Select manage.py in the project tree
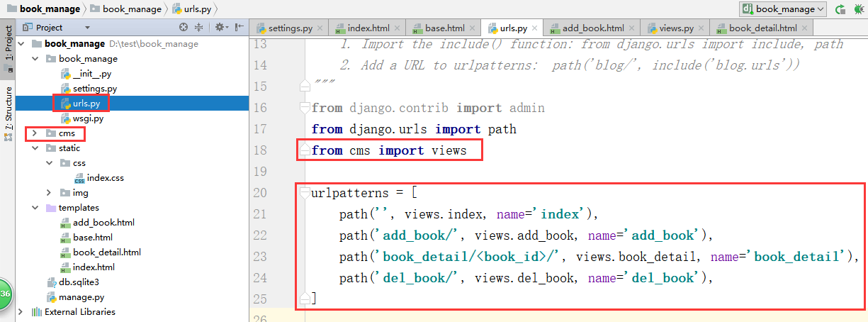This screenshot has width=868, height=322. coord(75,297)
